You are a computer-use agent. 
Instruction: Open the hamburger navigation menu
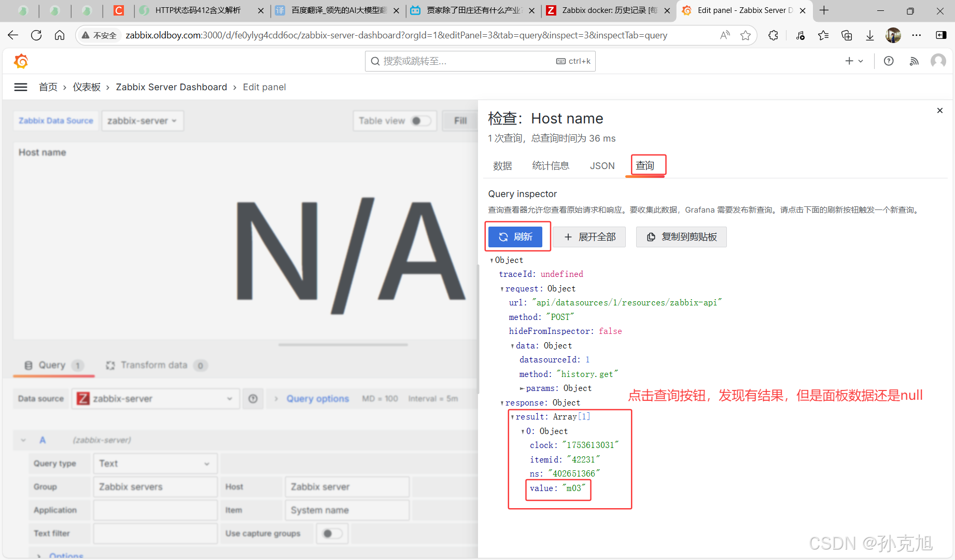click(21, 87)
